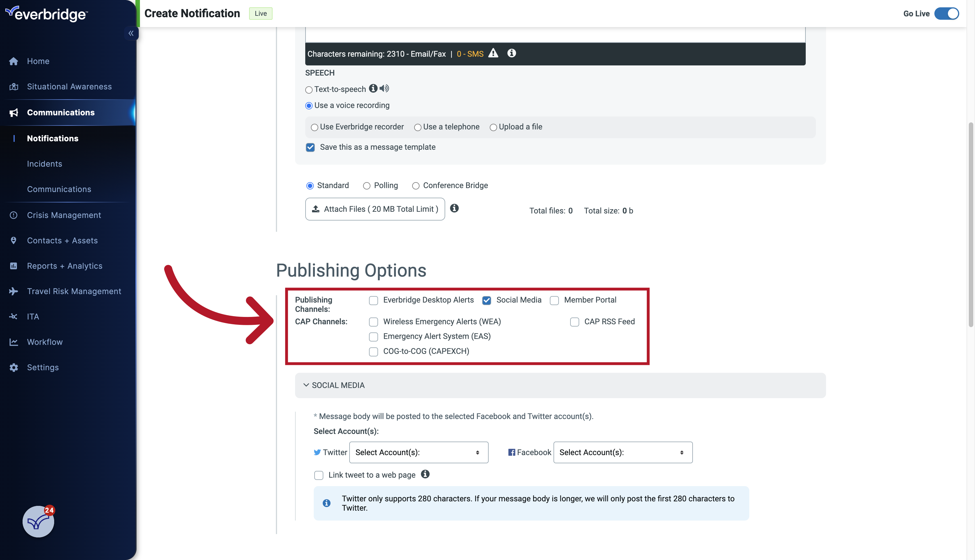Select the Conference Bridge radio button
The height and width of the screenshot is (560, 975).
click(x=416, y=186)
